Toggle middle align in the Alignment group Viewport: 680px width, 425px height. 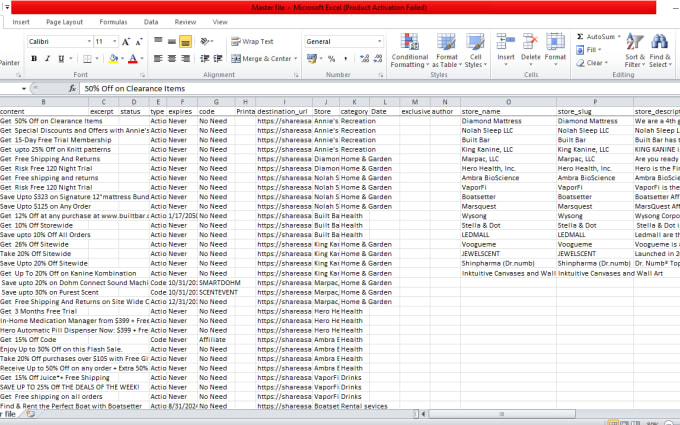tap(172, 42)
